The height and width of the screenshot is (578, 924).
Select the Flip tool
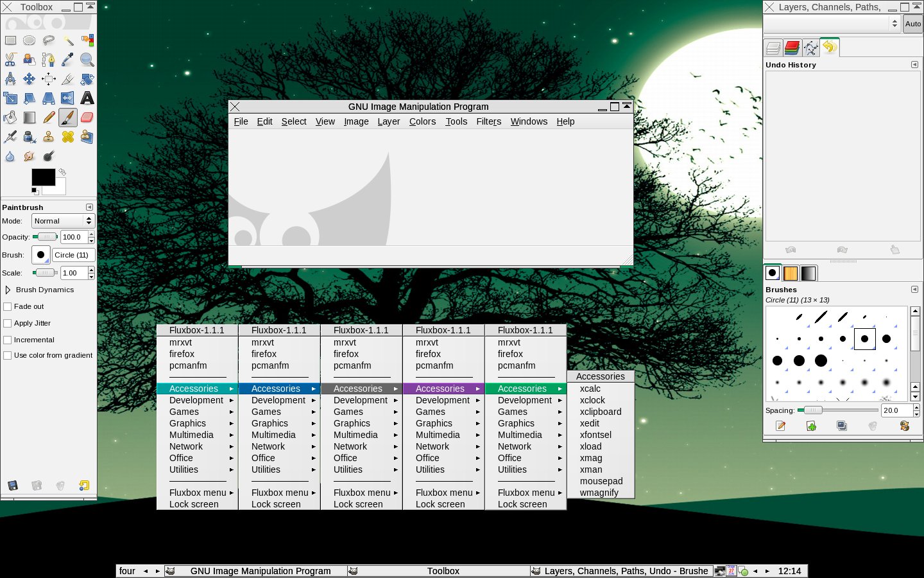pos(68,98)
